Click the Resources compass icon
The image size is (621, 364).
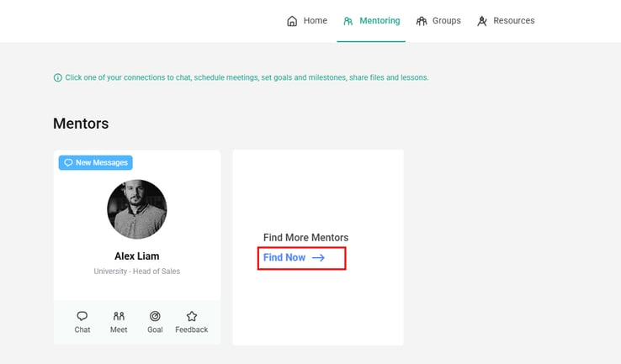pos(482,21)
